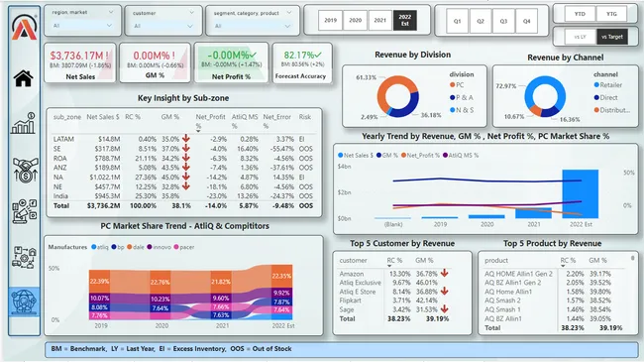This screenshot has height=362, width=644.
Task: Click the product table scrollbar
Action: coord(632,258)
